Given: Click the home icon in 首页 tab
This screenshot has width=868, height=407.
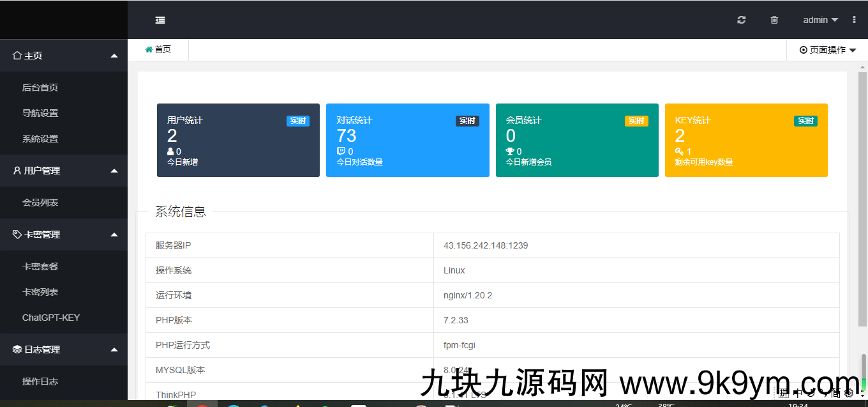Looking at the screenshot, I should (149, 49).
